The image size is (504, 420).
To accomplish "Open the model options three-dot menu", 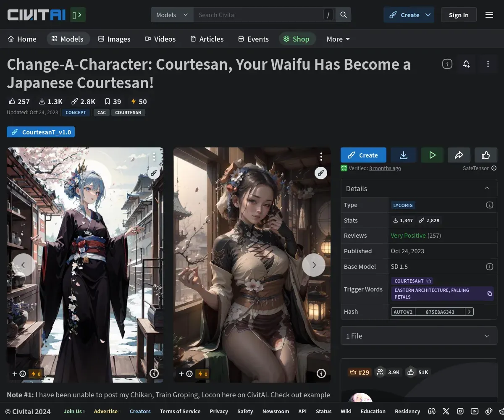I will [488, 64].
